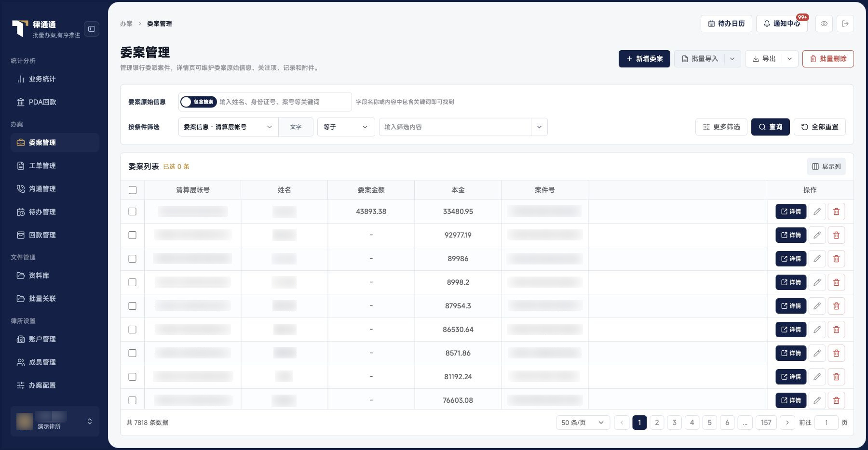Image resolution: width=868 pixels, height=450 pixels.
Task: Open 回款管理 in the sidebar
Action: (55, 235)
